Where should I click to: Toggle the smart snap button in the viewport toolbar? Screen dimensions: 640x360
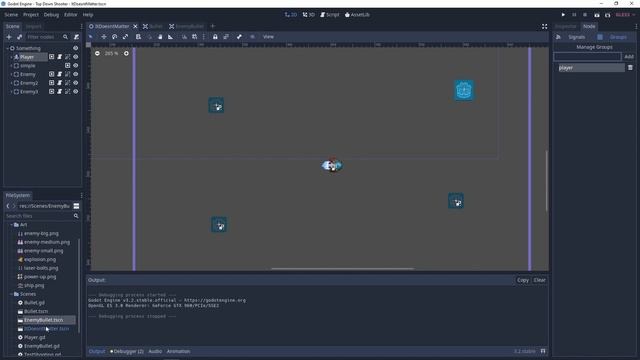pyautogui.click(x=184, y=37)
